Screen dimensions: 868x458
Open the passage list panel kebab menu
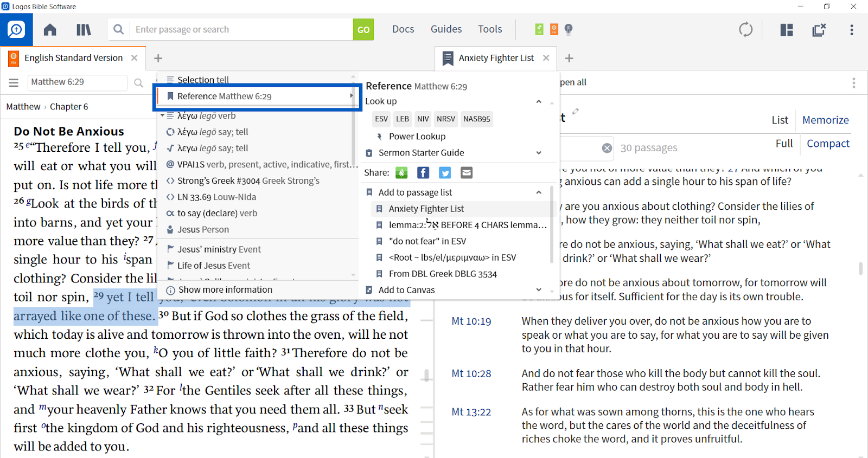pyautogui.click(x=853, y=83)
